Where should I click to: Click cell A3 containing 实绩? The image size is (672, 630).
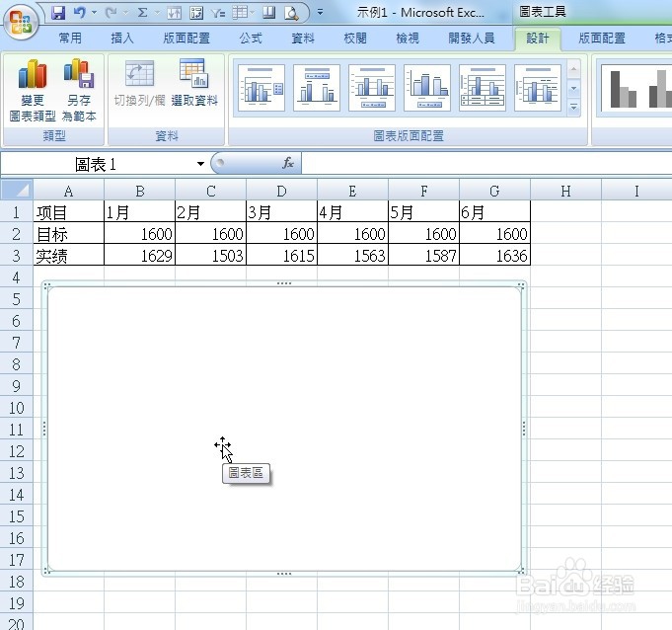[x=68, y=255]
